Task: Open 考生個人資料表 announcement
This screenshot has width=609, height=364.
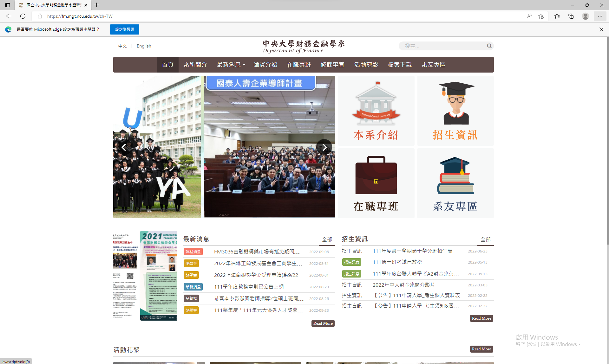Action: [416, 295]
